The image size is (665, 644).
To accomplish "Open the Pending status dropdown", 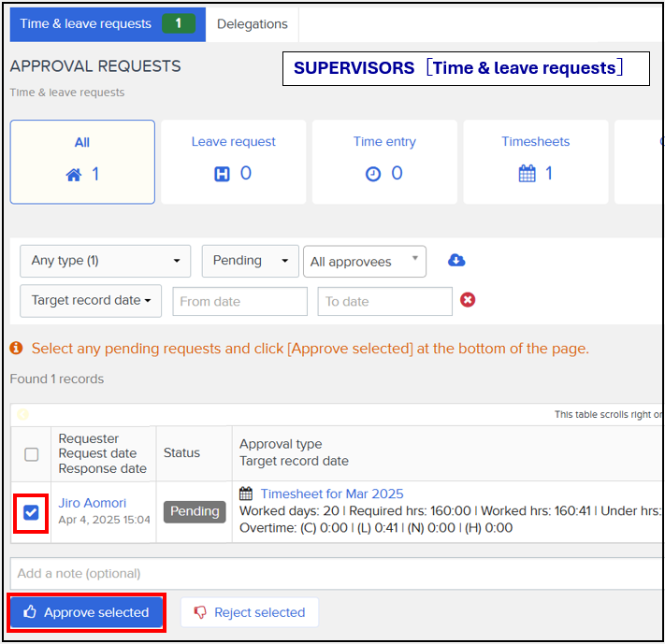I will pyautogui.click(x=251, y=261).
